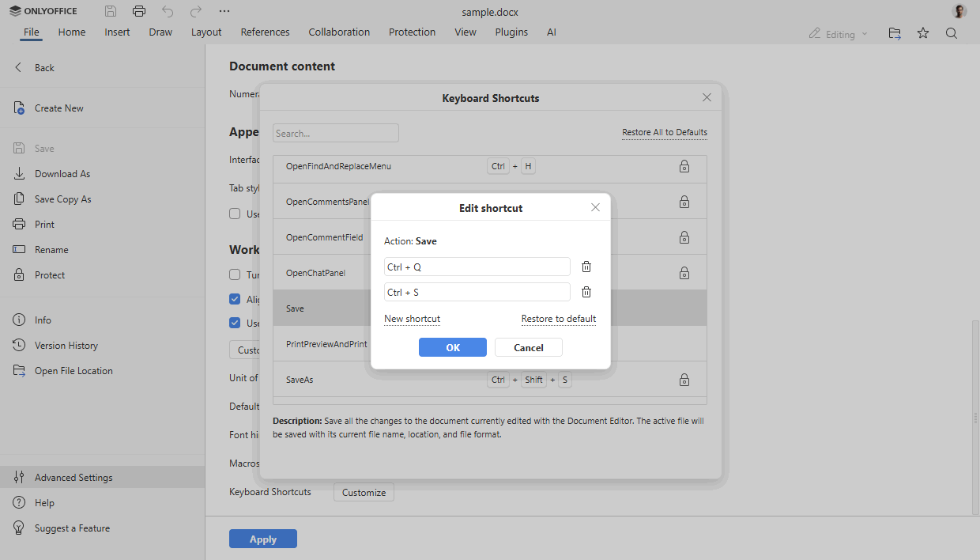
Task: Click the Redo arrow icon
Action: (x=194, y=11)
